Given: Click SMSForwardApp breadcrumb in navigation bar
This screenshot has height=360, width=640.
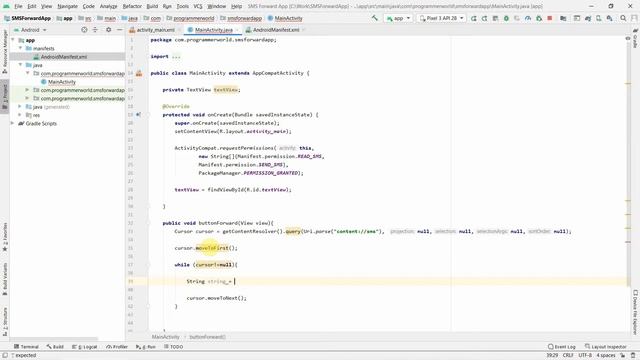Looking at the screenshot, I should click(28, 18).
